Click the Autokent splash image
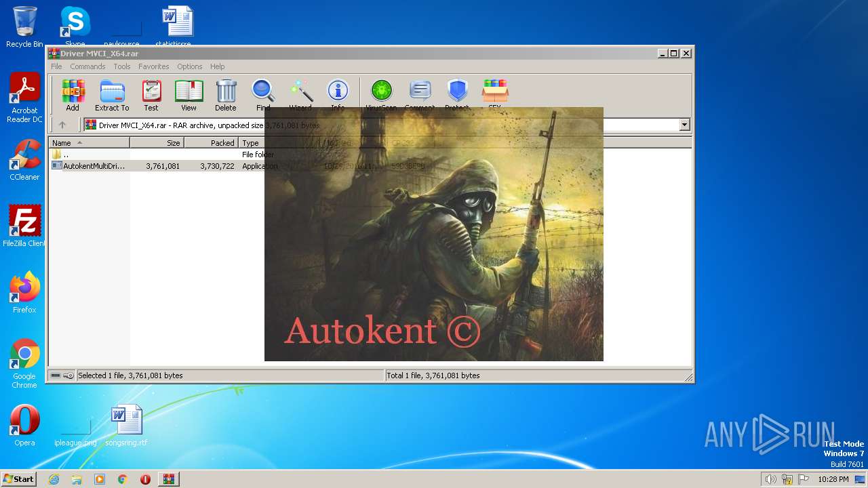This screenshot has width=868, height=488. (434, 234)
